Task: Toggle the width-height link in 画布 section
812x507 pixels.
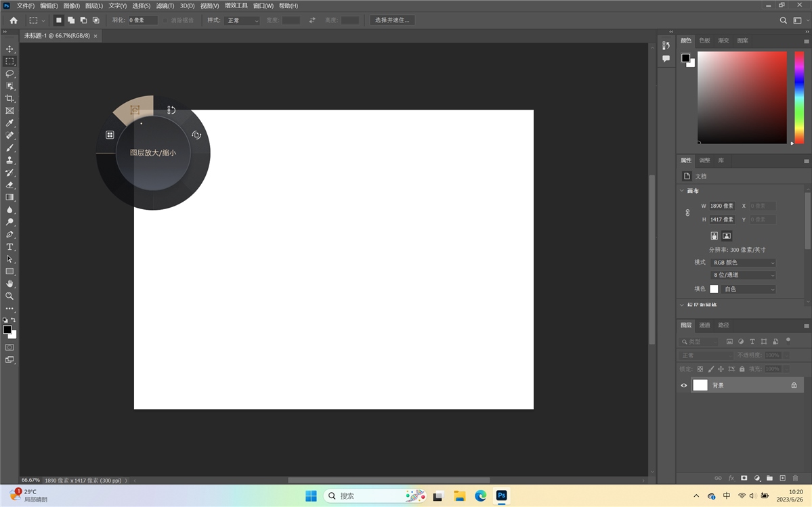Action: click(687, 213)
